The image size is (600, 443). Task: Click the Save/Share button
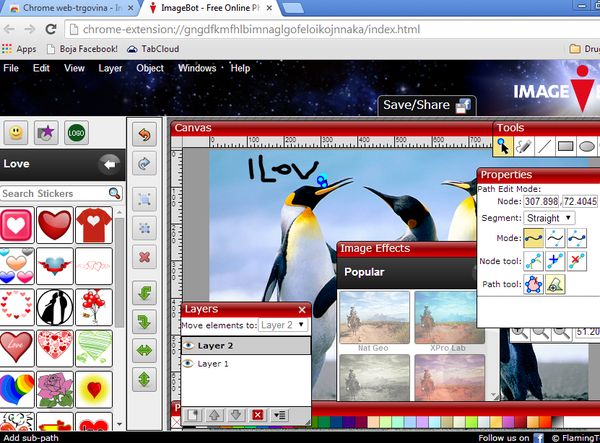pos(425,106)
